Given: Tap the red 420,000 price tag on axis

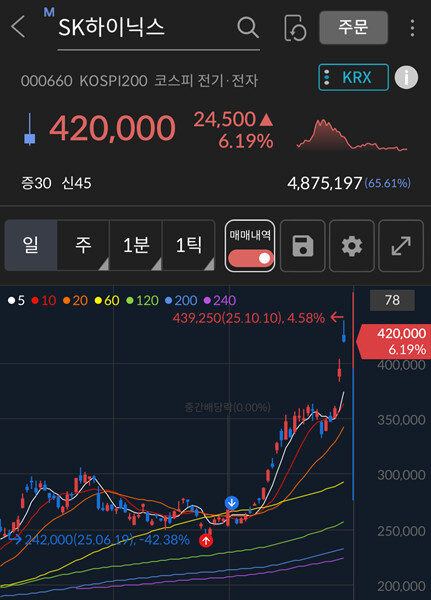Looking at the screenshot, I should 393,341.
